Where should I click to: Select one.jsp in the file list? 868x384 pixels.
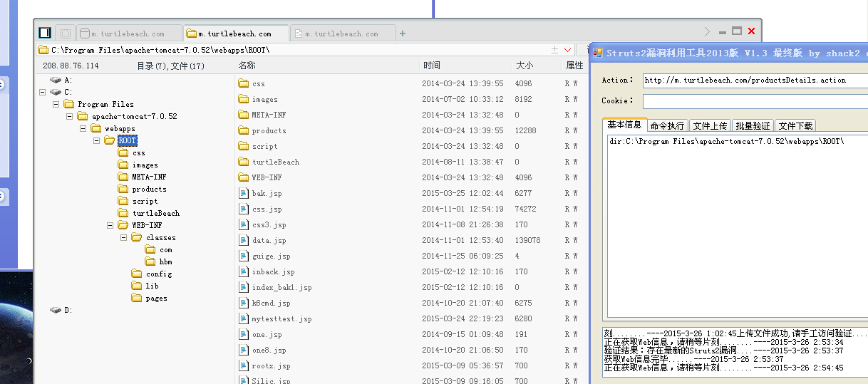267,334
